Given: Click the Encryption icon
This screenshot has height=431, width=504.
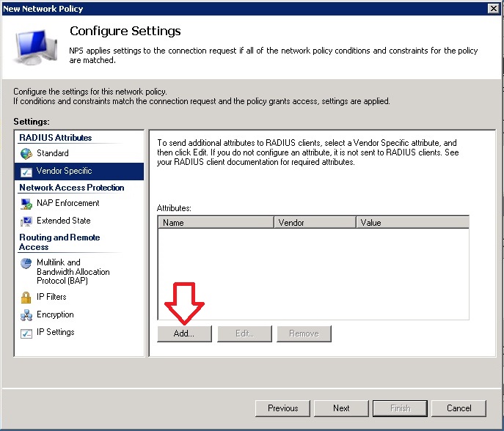Looking at the screenshot, I should pos(26,314).
